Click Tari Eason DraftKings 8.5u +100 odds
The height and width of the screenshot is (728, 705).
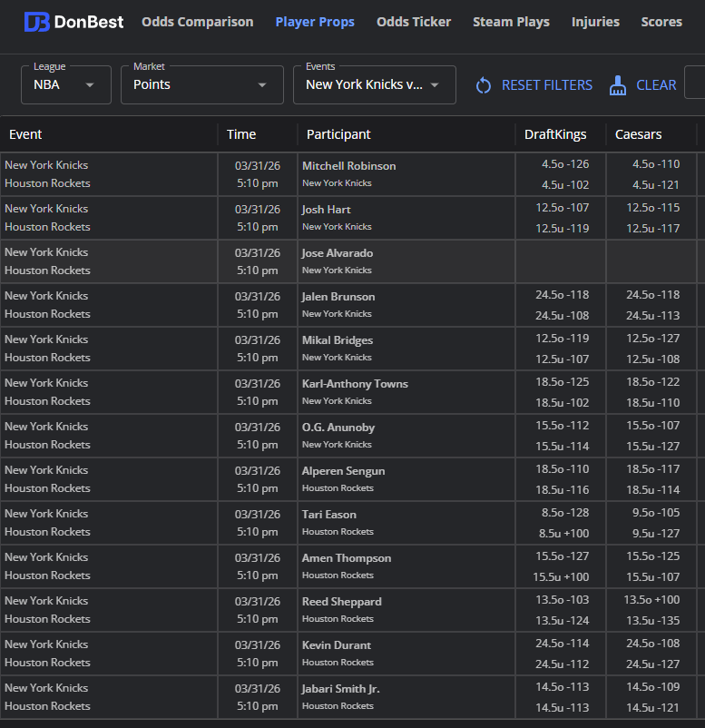coord(563,534)
